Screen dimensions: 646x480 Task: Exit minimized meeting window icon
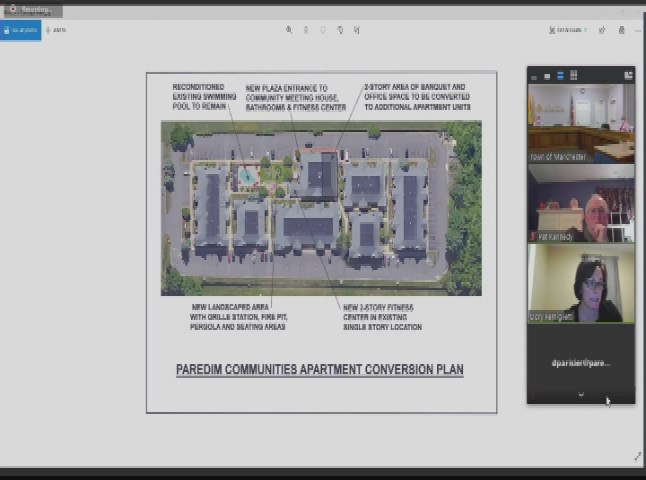(x=628, y=75)
